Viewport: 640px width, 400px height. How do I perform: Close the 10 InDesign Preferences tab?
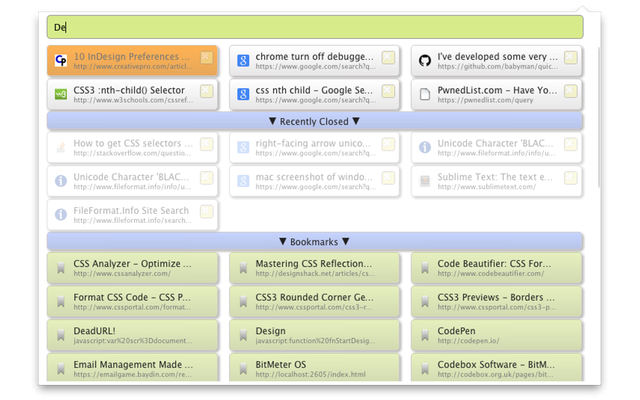[207, 58]
